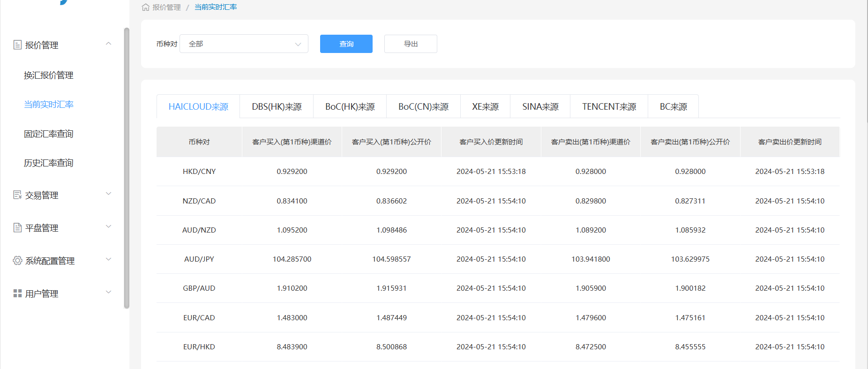
Task: Switch to the BC来源 tab
Action: [673, 106]
